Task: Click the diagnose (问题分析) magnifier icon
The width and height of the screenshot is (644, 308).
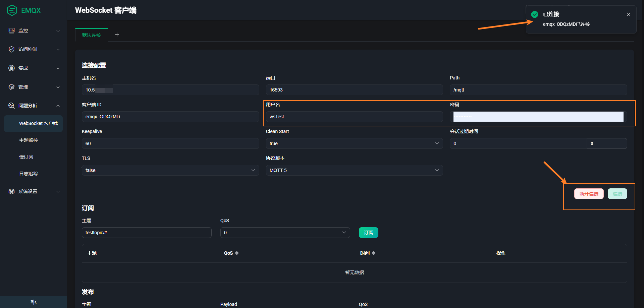Action: (11, 106)
